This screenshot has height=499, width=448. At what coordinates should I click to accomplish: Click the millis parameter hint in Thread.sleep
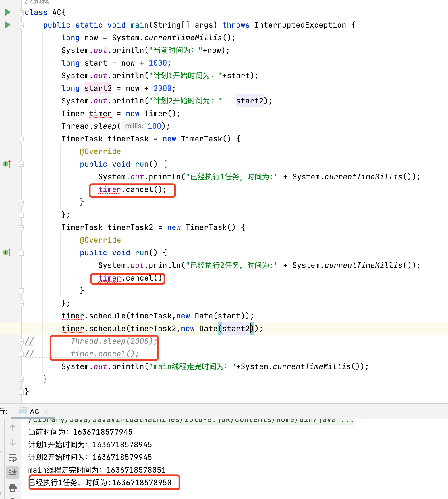tap(134, 126)
